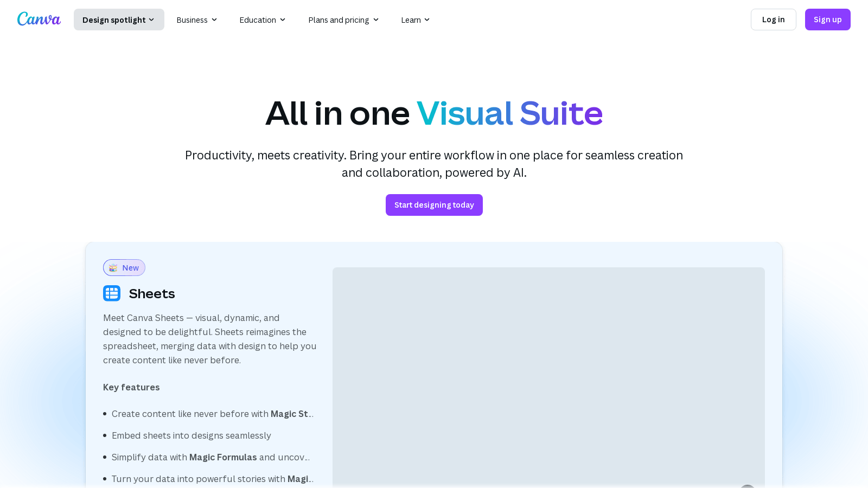The height and width of the screenshot is (488, 868).
Task: Expand the Design spotlight chevron
Action: coord(151,20)
